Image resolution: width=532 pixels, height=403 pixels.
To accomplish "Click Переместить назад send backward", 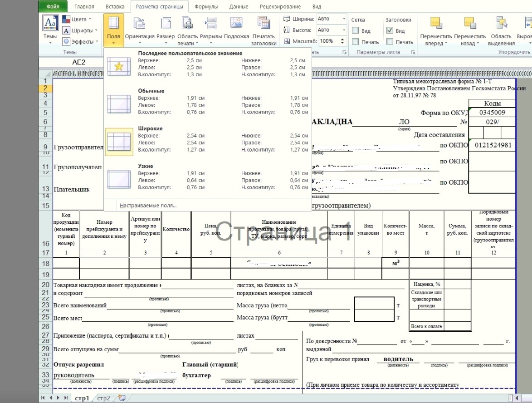I will click(469, 30).
